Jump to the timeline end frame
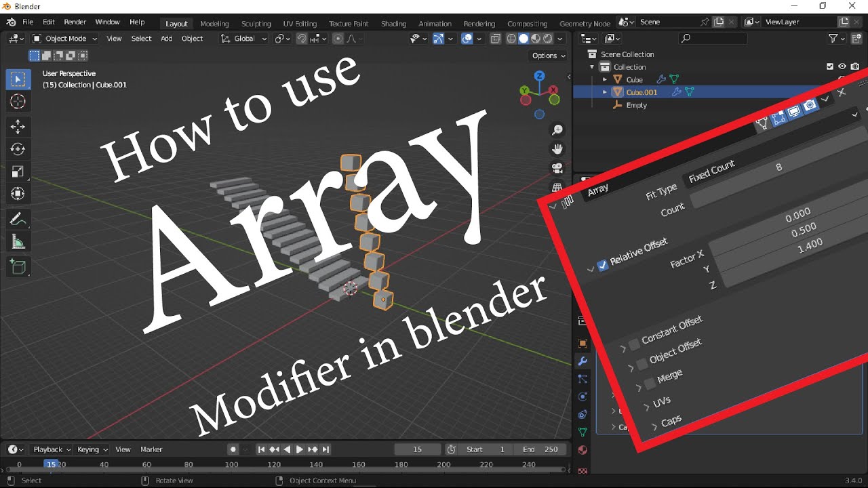Screen dimensions: 868x488 (x=326, y=449)
